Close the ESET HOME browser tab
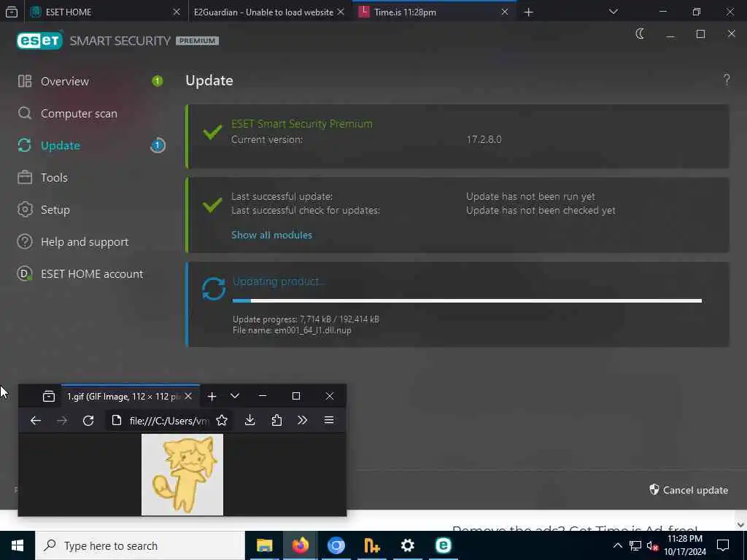Viewport: 747px width, 560px height. click(x=177, y=12)
